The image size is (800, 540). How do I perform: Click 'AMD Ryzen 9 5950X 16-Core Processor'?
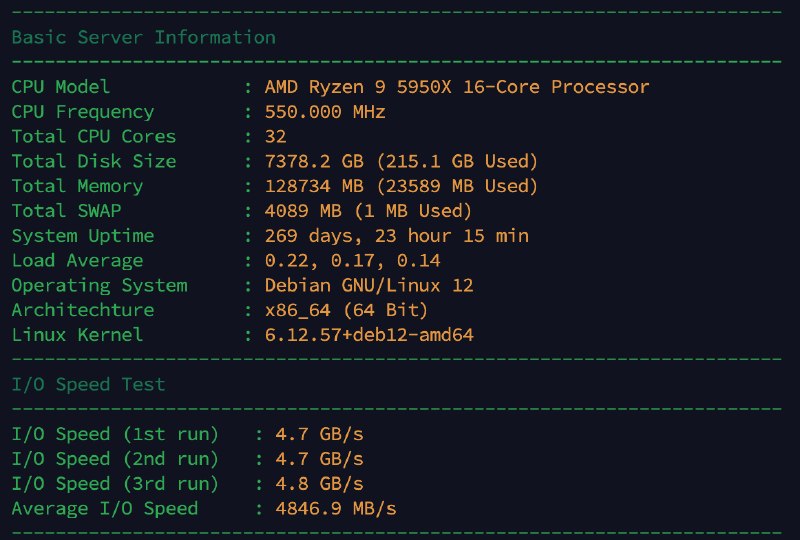(457, 87)
